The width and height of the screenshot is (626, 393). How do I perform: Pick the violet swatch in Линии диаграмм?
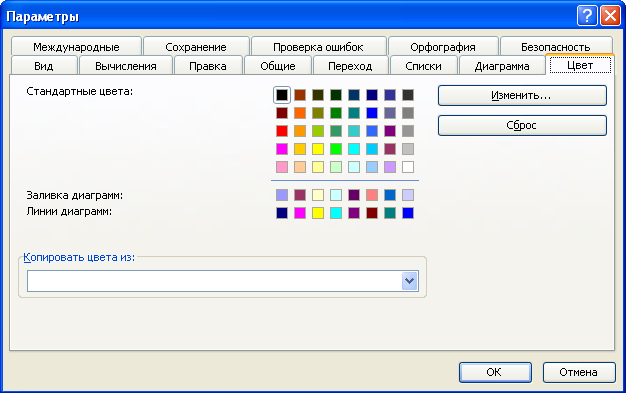(354, 213)
